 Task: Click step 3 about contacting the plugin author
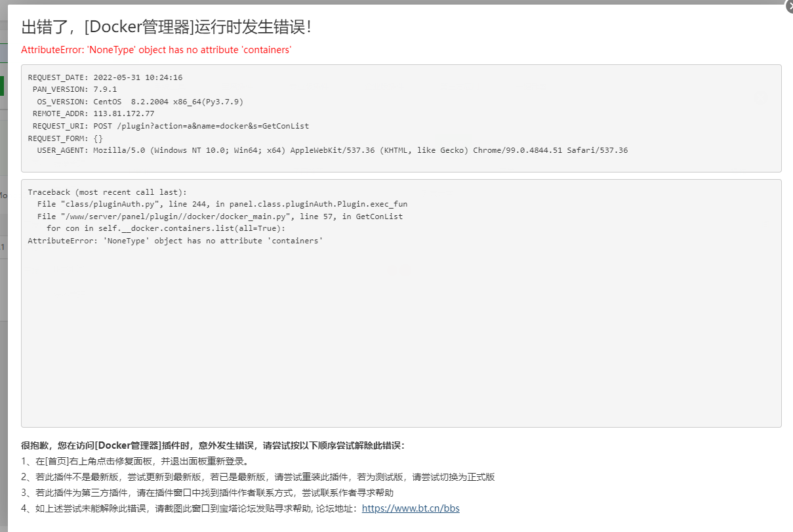(207, 493)
